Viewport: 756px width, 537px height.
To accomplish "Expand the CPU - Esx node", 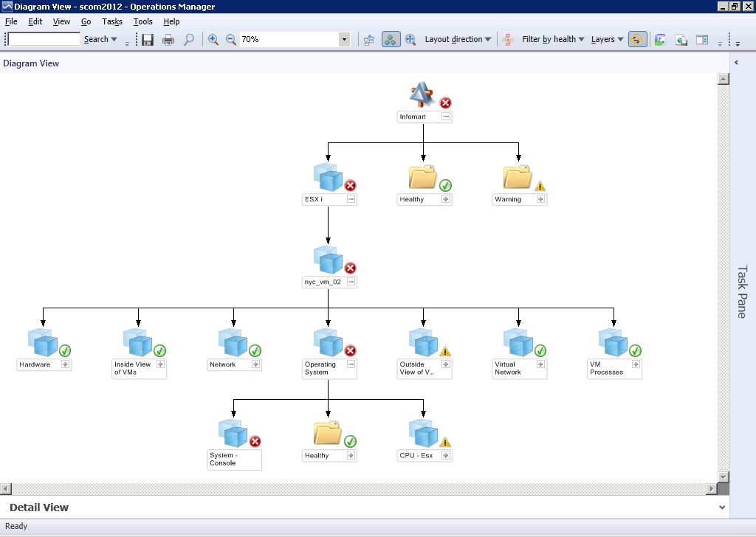I will tap(446, 455).
